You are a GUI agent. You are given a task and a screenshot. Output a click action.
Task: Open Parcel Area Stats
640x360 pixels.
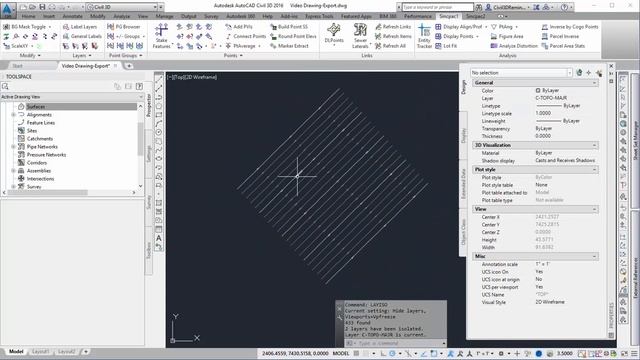[563, 46]
